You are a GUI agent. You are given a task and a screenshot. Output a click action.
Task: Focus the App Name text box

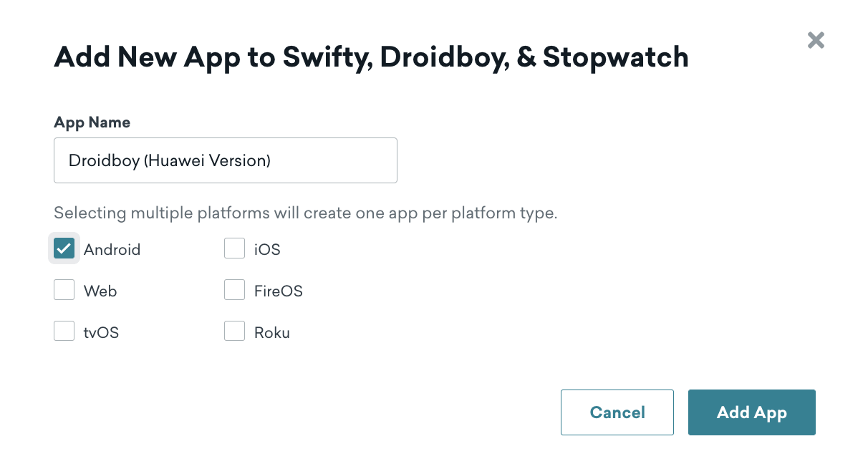pyautogui.click(x=226, y=160)
